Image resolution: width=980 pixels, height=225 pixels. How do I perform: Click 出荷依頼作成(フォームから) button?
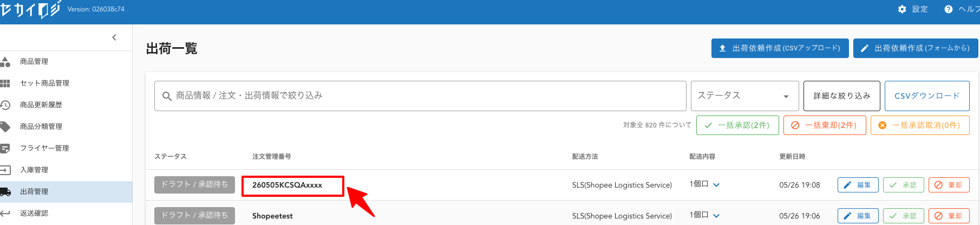[x=916, y=48]
